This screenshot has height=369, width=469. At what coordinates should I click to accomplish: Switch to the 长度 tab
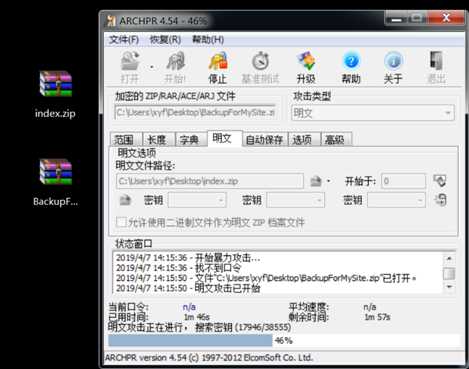pos(157,140)
